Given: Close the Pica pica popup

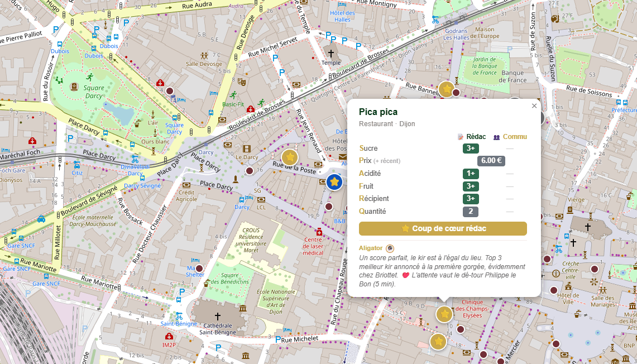Looking at the screenshot, I should click(x=534, y=106).
